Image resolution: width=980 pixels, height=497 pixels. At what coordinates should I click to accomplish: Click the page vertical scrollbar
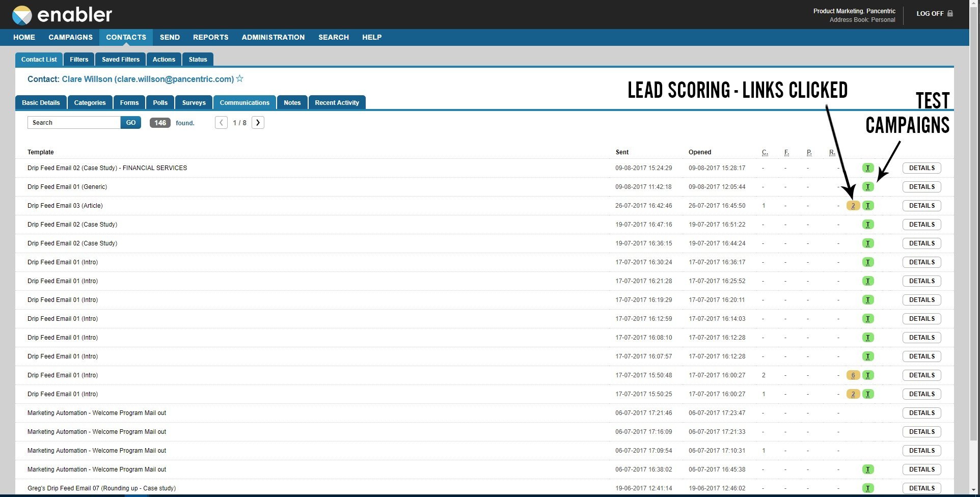coord(974,224)
